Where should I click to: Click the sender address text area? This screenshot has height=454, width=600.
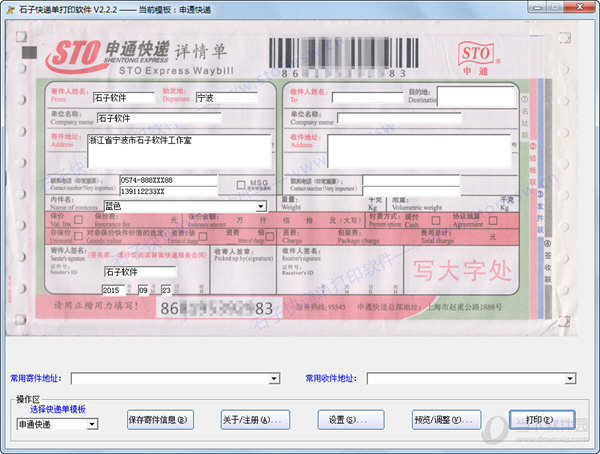179,151
